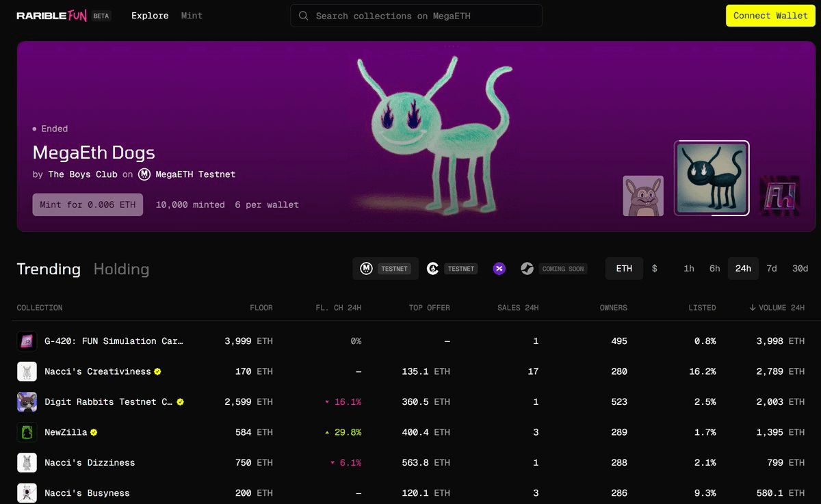Sort by Listed column
The height and width of the screenshot is (504, 821).
(702, 308)
